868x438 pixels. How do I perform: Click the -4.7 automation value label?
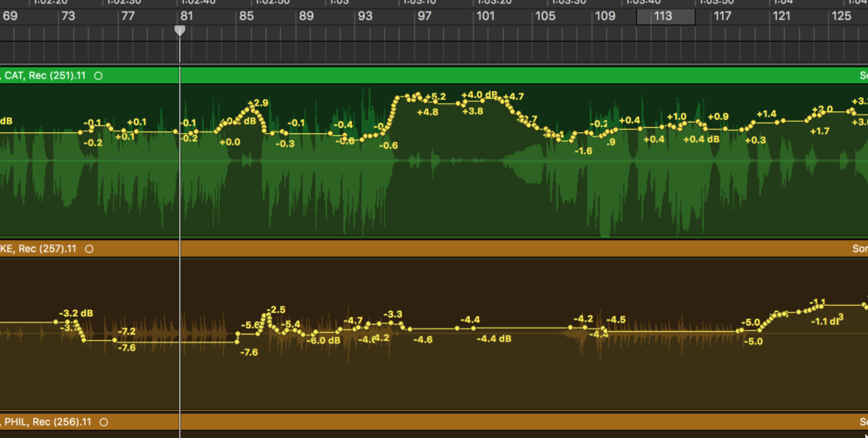(x=353, y=321)
